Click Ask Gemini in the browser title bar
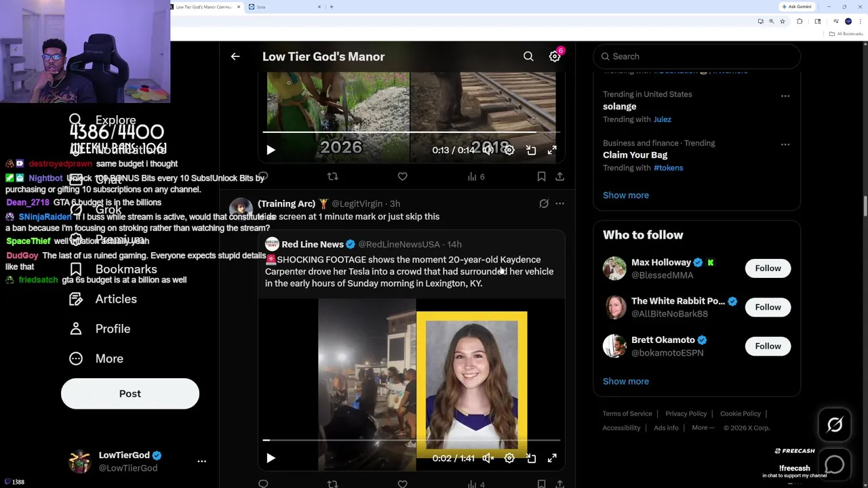868x488 pixels. coord(797,7)
